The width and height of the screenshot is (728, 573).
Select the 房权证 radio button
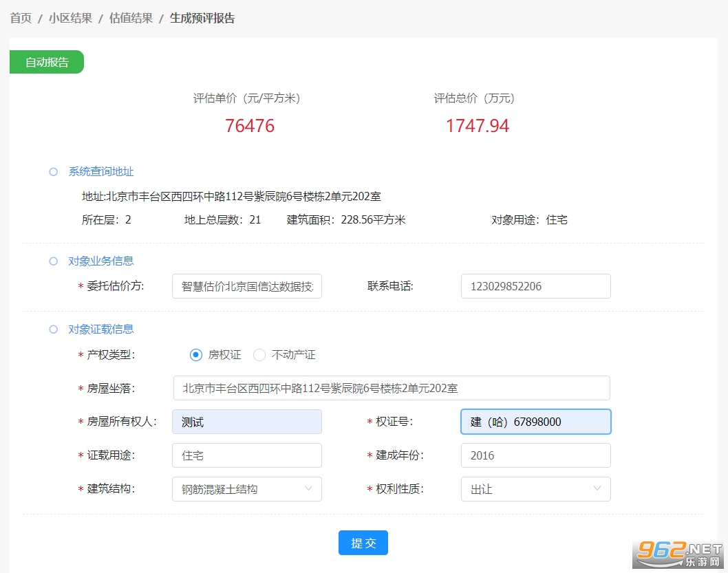tap(196, 355)
